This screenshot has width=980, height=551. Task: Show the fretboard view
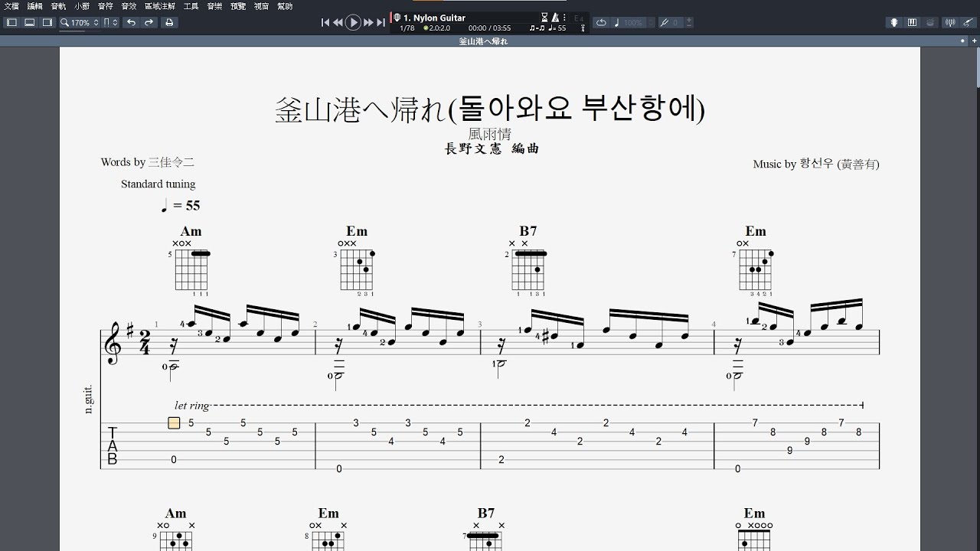[x=893, y=23]
